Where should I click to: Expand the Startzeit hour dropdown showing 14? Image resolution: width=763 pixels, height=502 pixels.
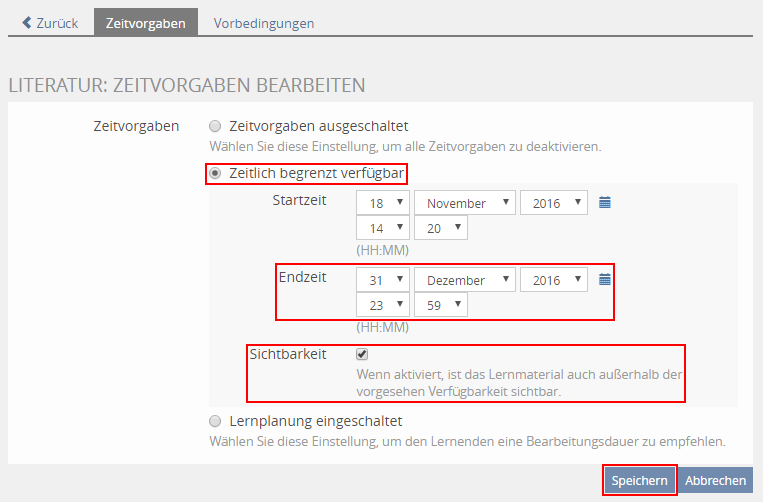click(383, 228)
